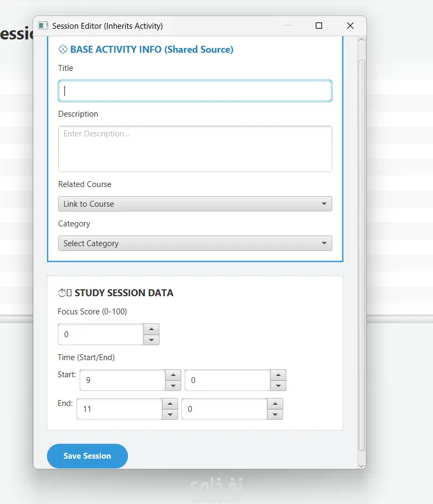Viewport: 433px width, 504px height.
Task: Click the End hour field showing 11
Action: (119, 409)
